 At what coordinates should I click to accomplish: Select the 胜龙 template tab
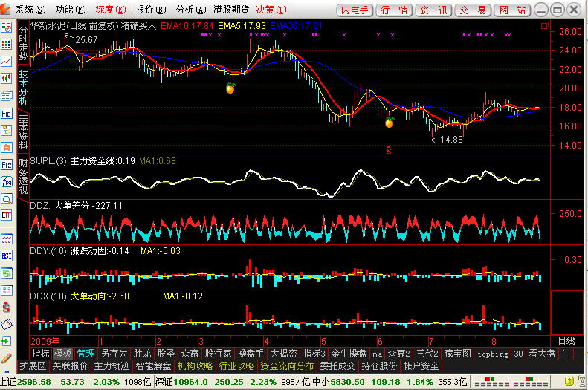pos(142,354)
